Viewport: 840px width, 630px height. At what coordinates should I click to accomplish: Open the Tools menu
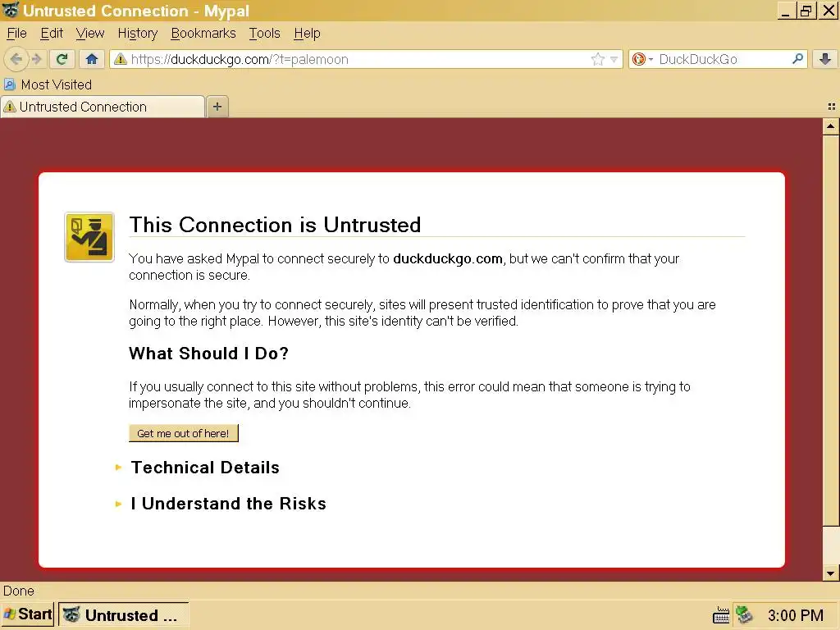(265, 33)
